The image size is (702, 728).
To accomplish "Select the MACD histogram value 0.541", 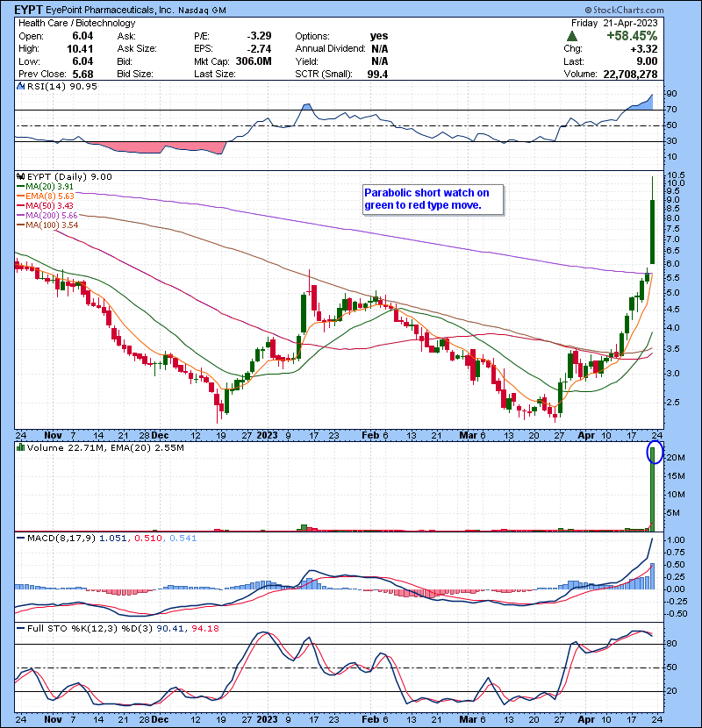I will tap(183, 539).
